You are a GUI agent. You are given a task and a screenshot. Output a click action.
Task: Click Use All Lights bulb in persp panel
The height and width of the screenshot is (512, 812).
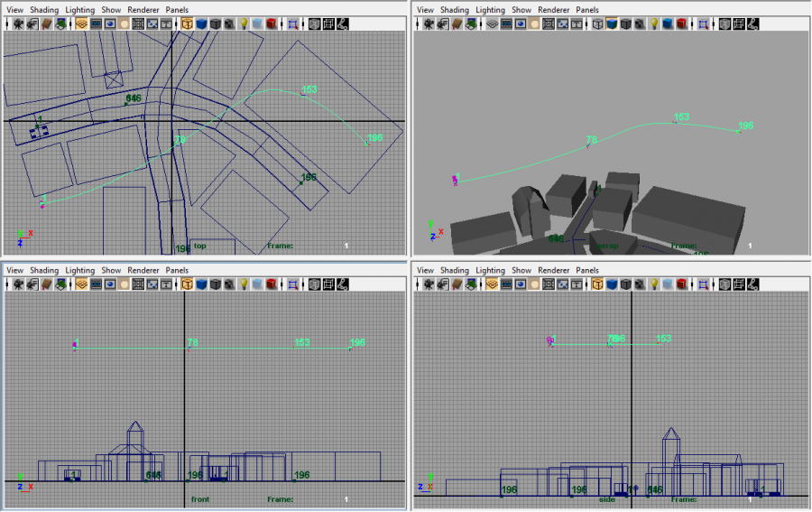pyautogui.click(x=654, y=23)
